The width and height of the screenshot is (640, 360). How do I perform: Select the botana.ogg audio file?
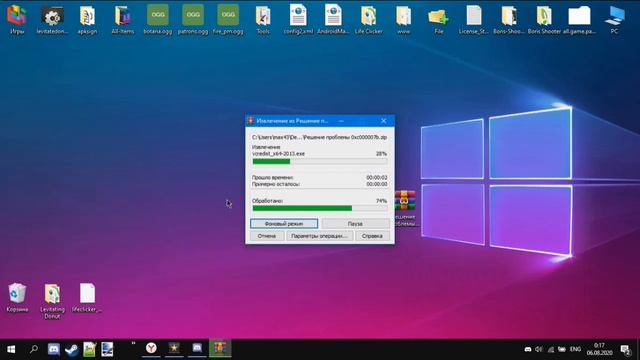(x=158, y=19)
